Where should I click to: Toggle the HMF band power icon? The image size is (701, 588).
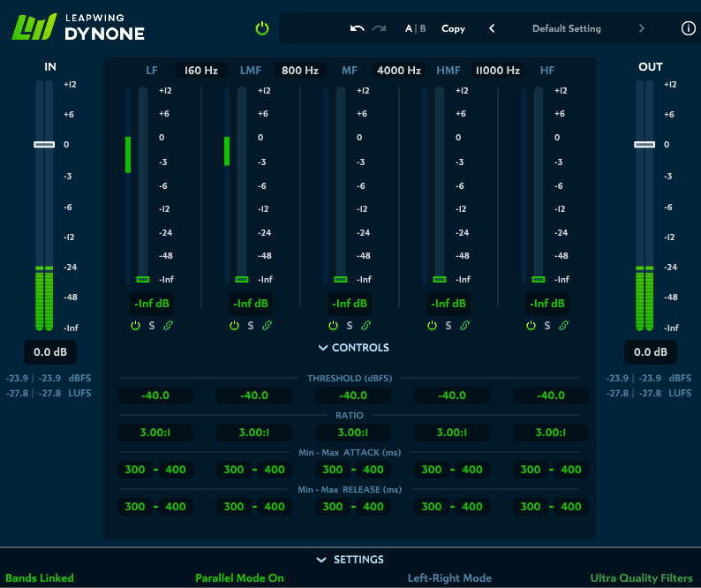pyautogui.click(x=432, y=326)
